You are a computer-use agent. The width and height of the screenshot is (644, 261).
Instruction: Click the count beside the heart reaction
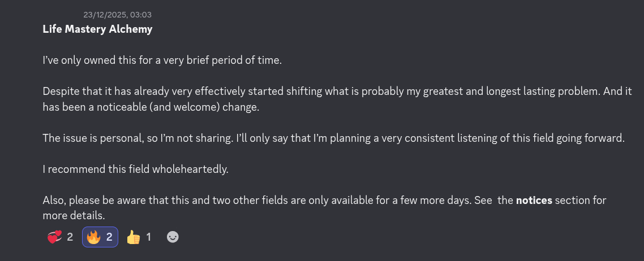[x=70, y=237]
